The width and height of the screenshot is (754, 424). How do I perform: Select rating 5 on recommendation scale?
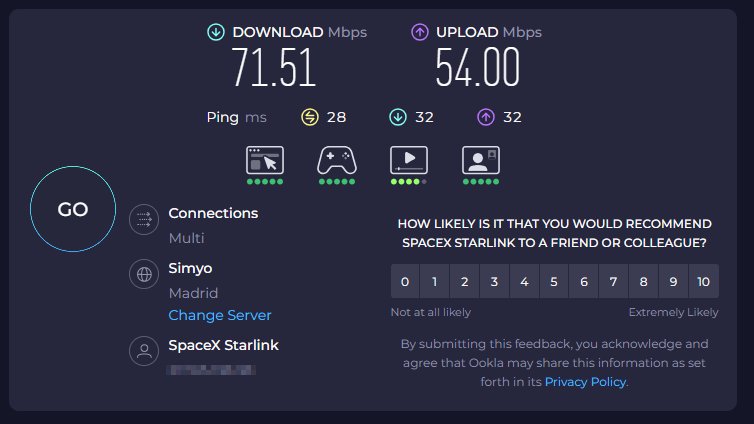coord(554,282)
